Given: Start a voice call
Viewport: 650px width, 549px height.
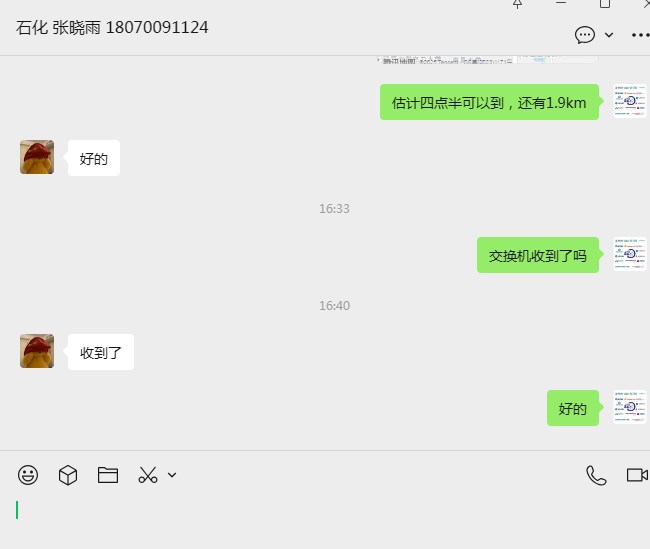Looking at the screenshot, I should tap(596, 475).
